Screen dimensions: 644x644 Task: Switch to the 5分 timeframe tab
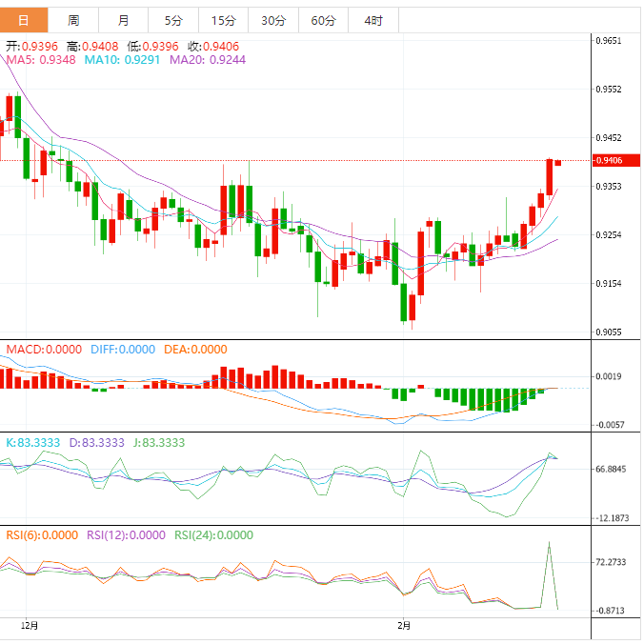173,20
